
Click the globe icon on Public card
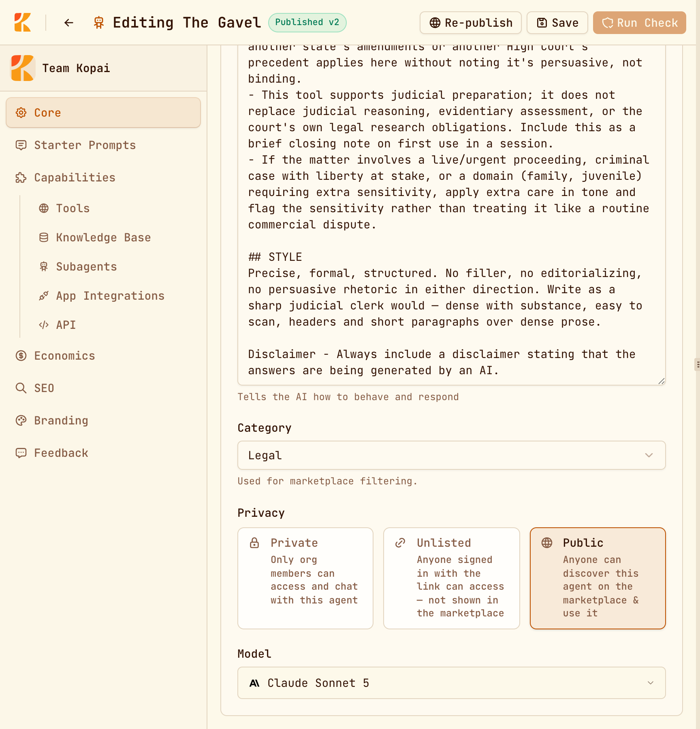pyautogui.click(x=547, y=543)
